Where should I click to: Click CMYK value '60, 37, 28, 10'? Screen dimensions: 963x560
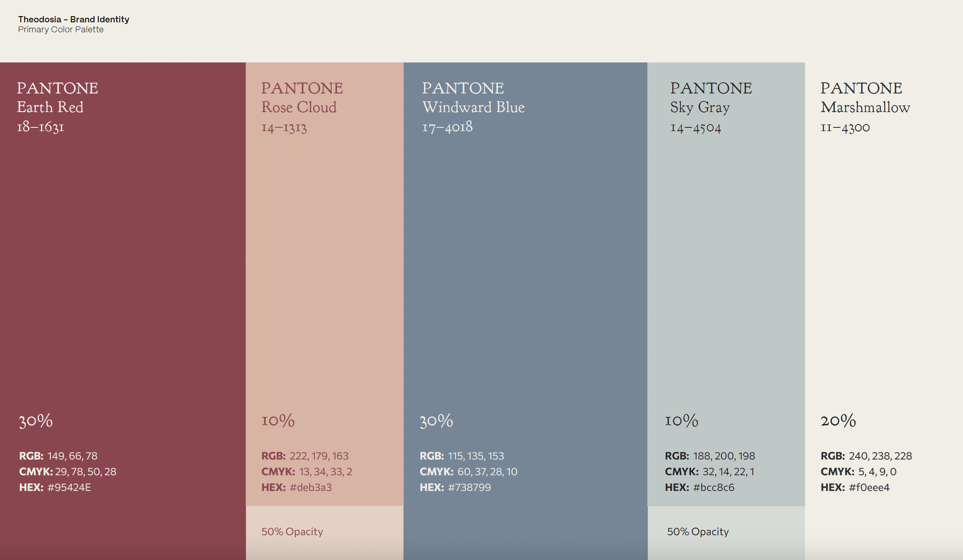(x=487, y=471)
